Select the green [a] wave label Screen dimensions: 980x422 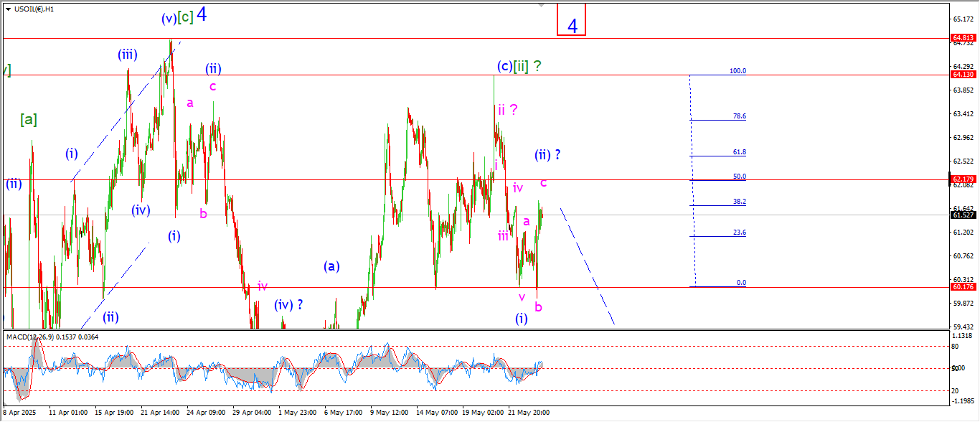pos(29,119)
